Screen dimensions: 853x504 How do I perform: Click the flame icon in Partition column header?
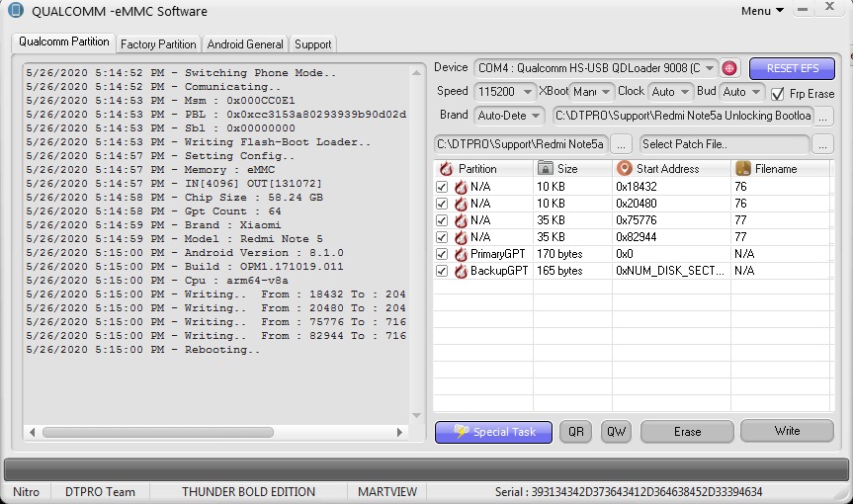pyautogui.click(x=446, y=169)
